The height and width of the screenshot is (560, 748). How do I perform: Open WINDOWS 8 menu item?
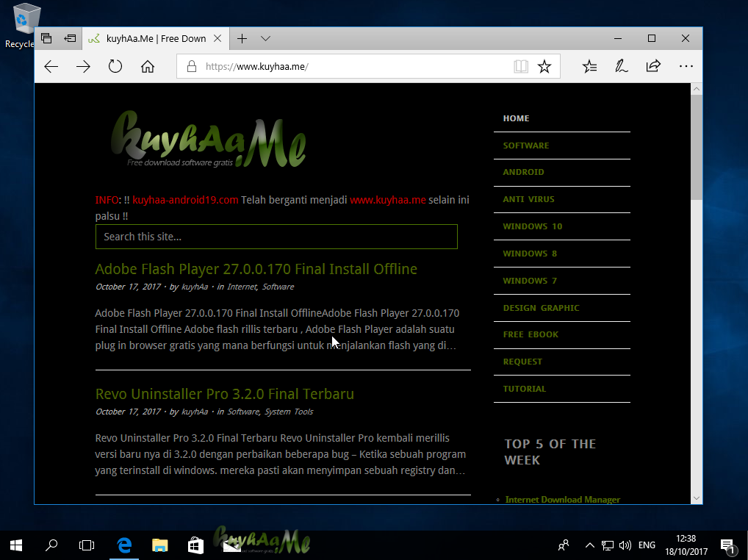point(530,254)
